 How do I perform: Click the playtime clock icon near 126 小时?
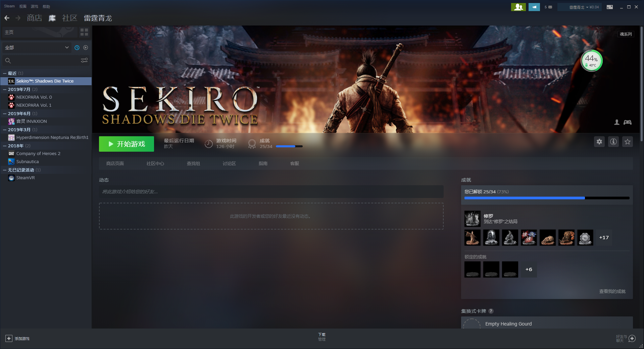209,144
